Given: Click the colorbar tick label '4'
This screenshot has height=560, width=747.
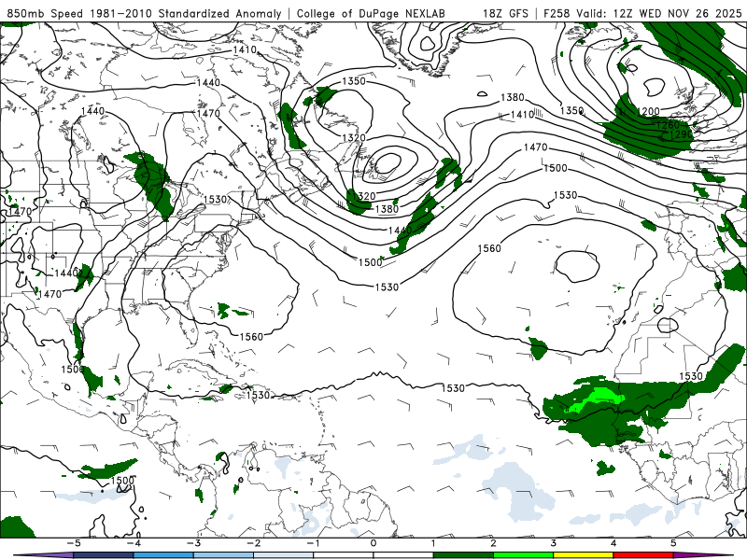Looking at the screenshot, I should coord(613,543).
